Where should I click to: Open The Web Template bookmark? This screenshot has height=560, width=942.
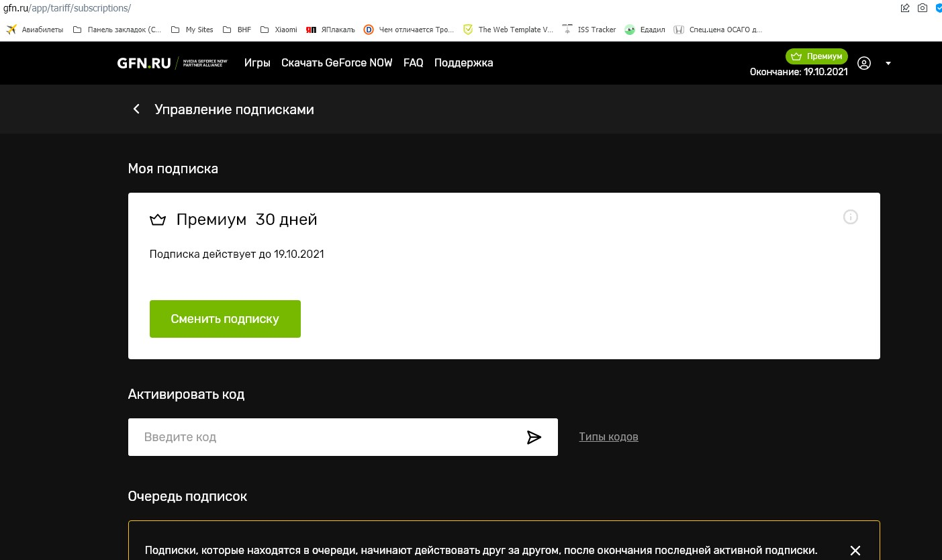(508, 30)
